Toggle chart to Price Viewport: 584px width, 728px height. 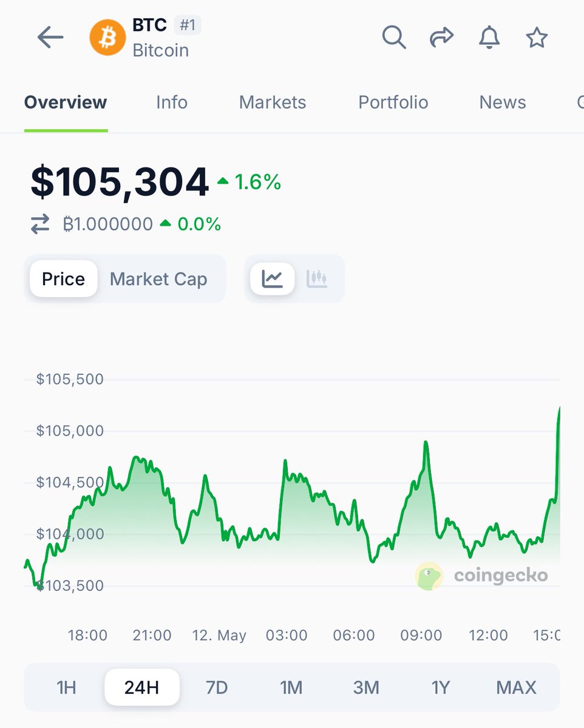pos(63,279)
